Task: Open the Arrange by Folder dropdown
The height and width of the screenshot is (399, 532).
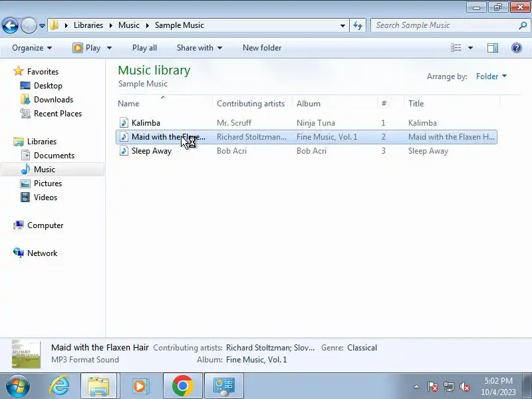Action: pos(491,76)
